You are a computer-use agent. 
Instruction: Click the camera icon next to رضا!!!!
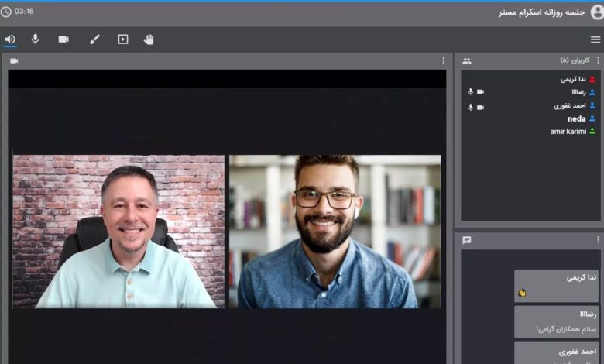click(480, 92)
